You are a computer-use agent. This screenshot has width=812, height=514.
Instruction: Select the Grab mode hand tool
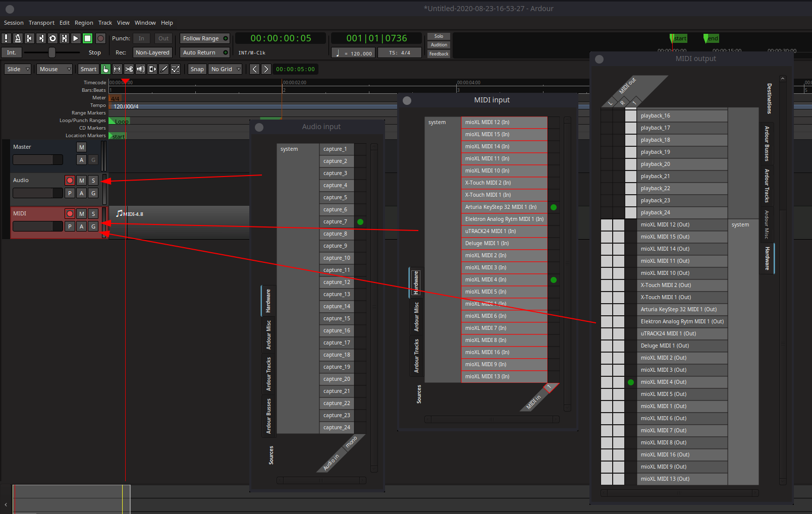coord(105,69)
